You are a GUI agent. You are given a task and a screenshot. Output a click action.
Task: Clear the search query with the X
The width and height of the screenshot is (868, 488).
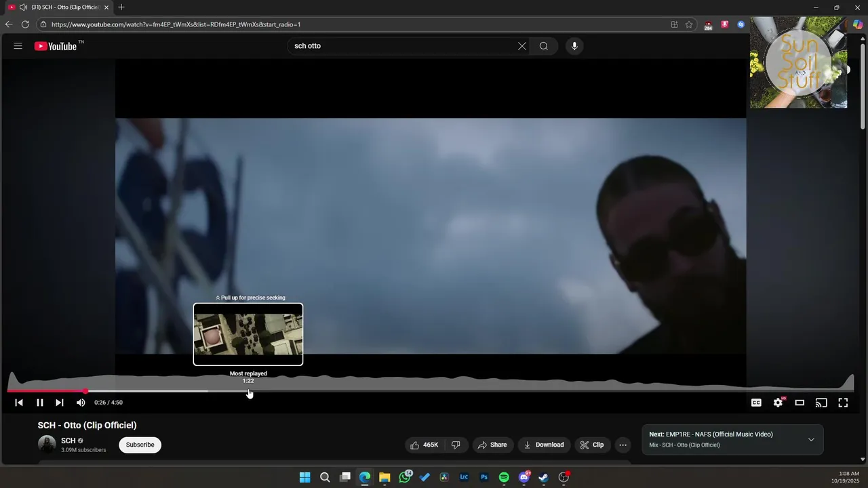click(x=522, y=46)
